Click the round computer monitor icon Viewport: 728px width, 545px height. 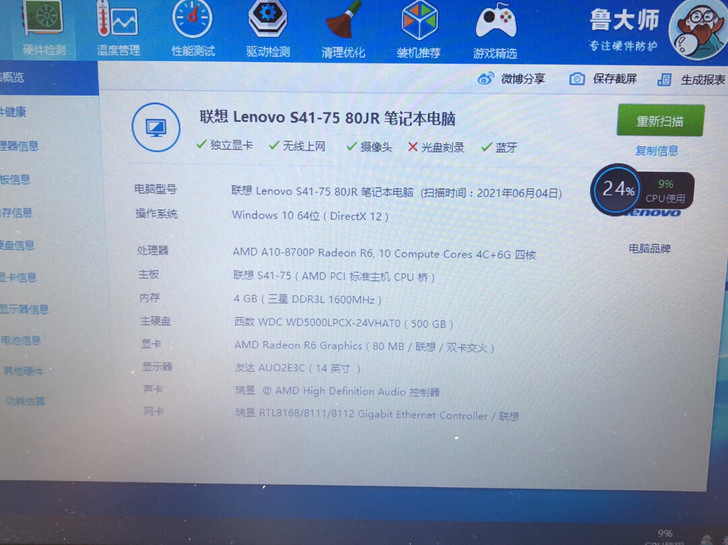(156, 127)
